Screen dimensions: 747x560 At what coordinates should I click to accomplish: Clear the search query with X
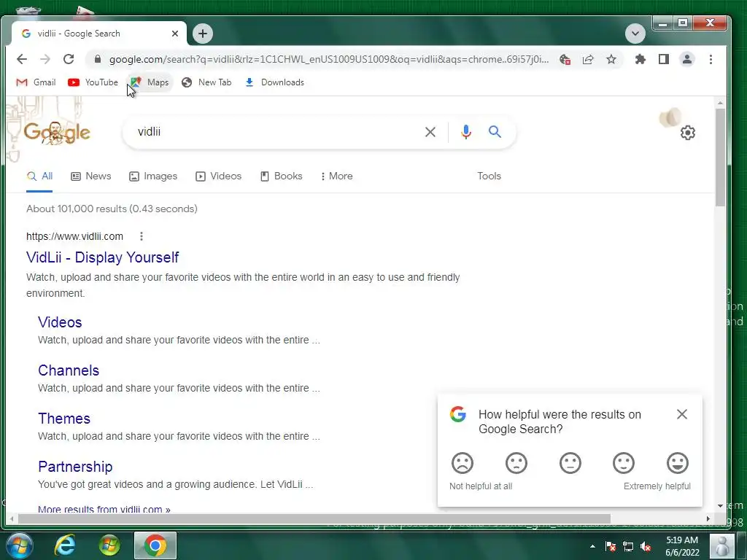(430, 132)
